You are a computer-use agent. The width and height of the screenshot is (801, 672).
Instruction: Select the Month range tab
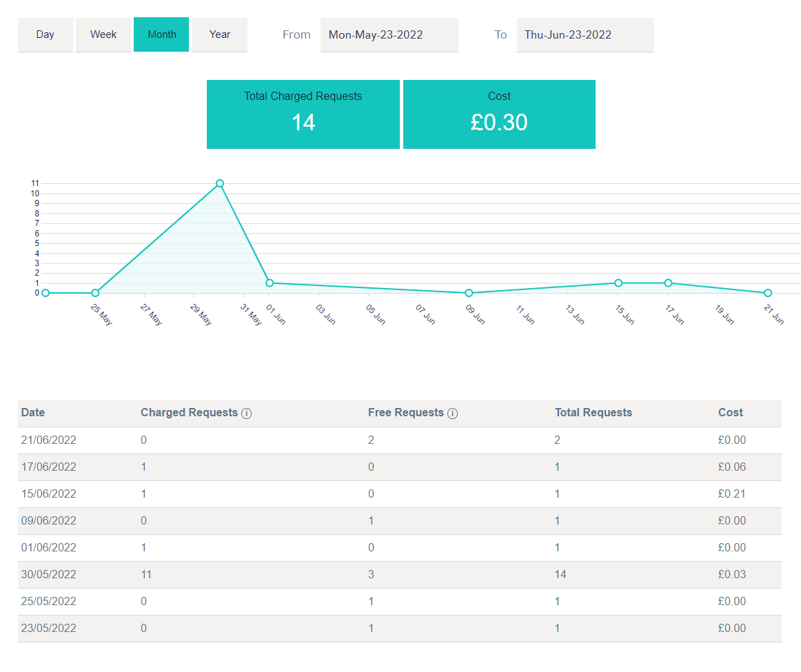tap(161, 34)
